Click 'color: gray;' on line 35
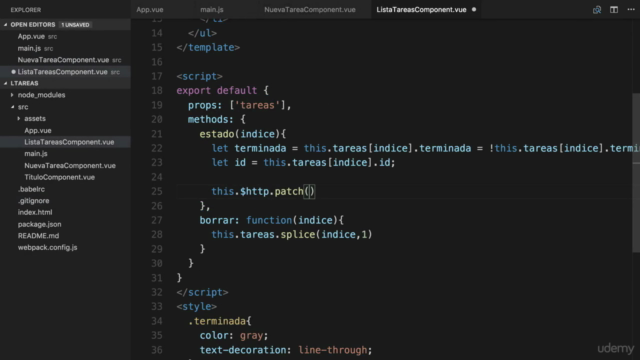This screenshot has width=640, height=360. pos(234,336)
